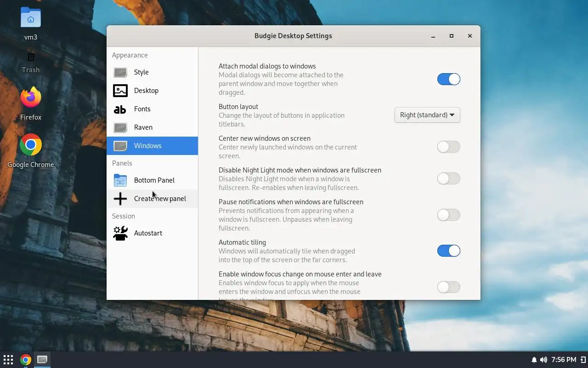This screenshot has width=588, height=368.
Task: Launch Firefox from the desktop icon
Action: (31, 97)
